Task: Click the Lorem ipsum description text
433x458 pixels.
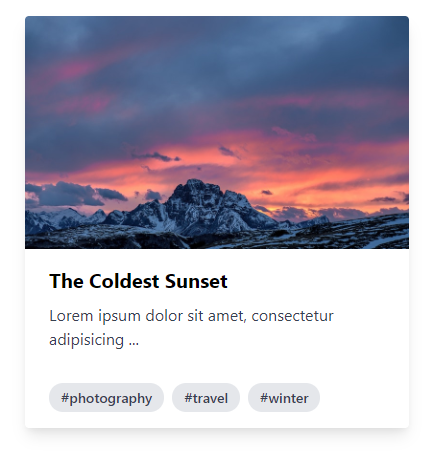Action: pyautogui.click(x=191, y=328)
